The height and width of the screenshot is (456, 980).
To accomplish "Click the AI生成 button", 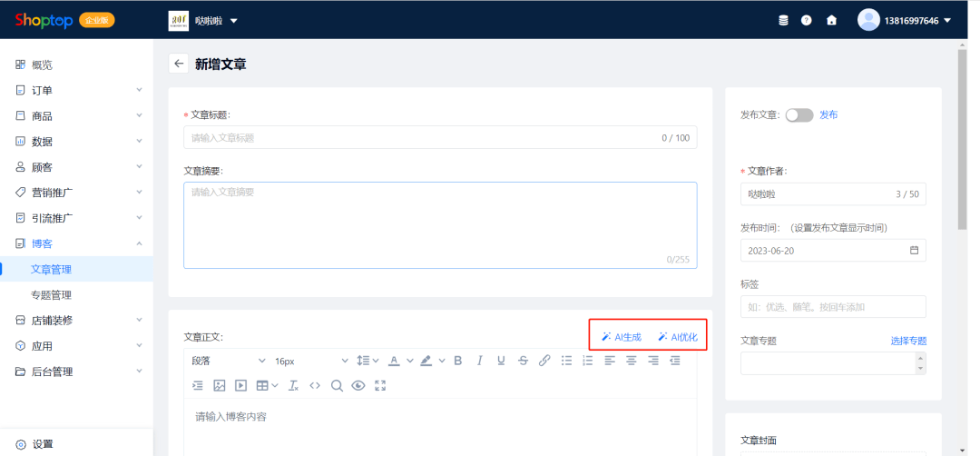I will click(622, 337).
